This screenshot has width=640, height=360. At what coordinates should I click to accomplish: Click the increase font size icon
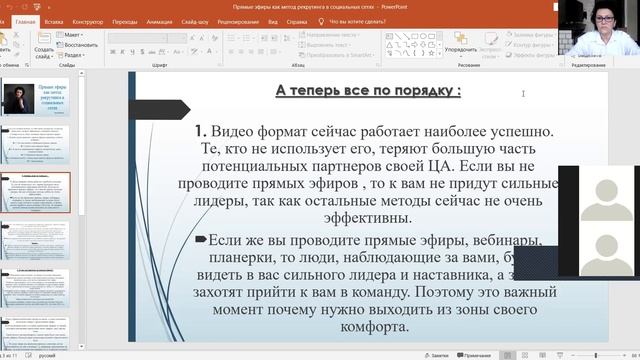click(192, 38)
